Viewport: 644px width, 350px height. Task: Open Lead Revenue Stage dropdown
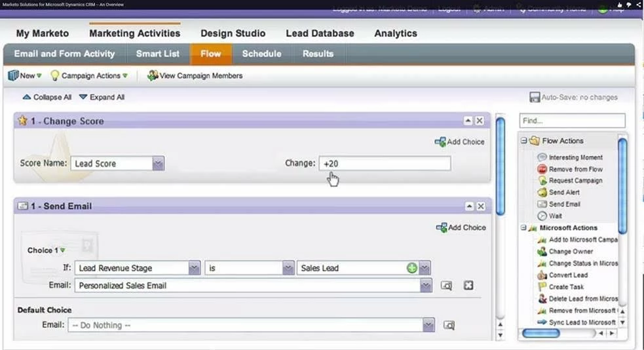click(195, 268)
